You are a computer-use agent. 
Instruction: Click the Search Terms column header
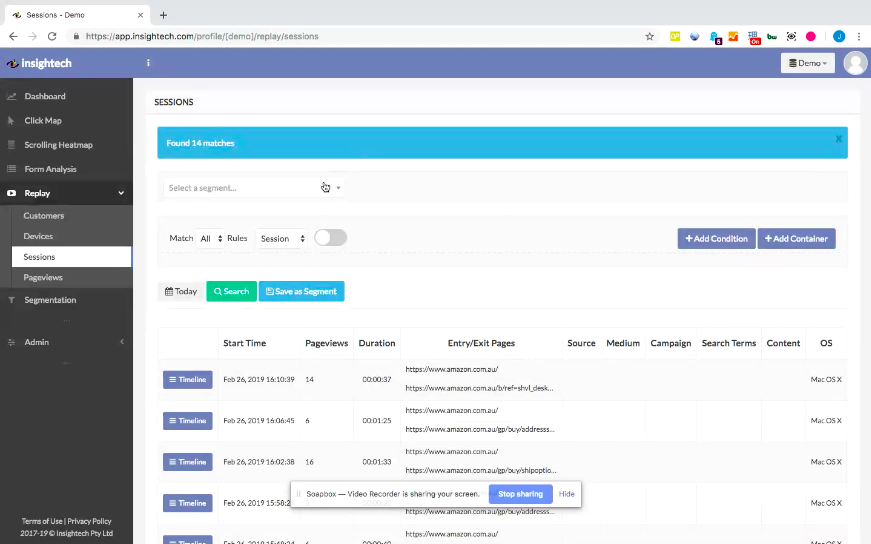click(x=729, y=343)
